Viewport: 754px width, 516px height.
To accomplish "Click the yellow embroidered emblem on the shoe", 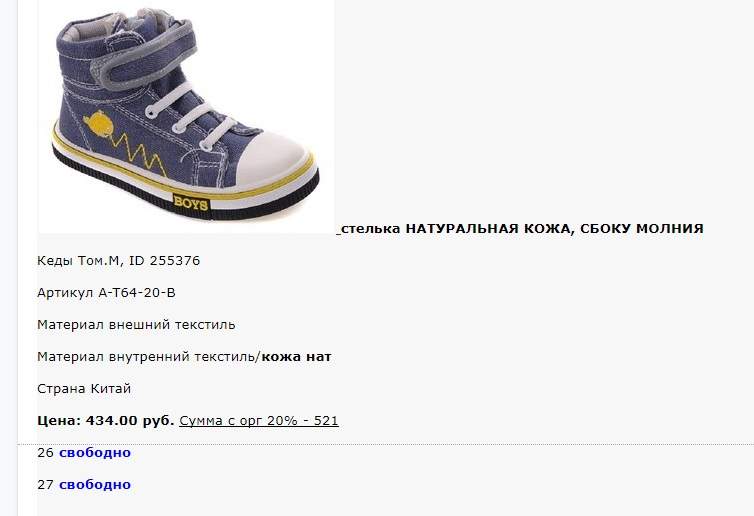I will tap(100, 124).
